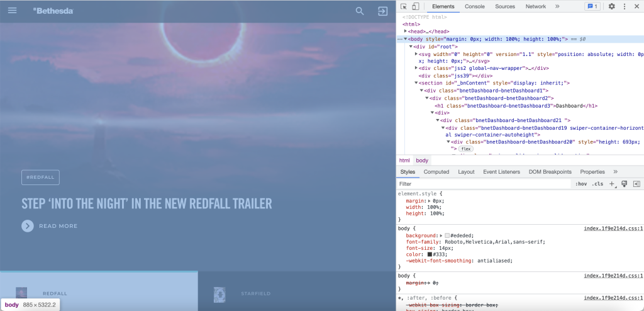Toggle the device toolbar icon
The image size is (644, 311).
click(x=416, y=6)
